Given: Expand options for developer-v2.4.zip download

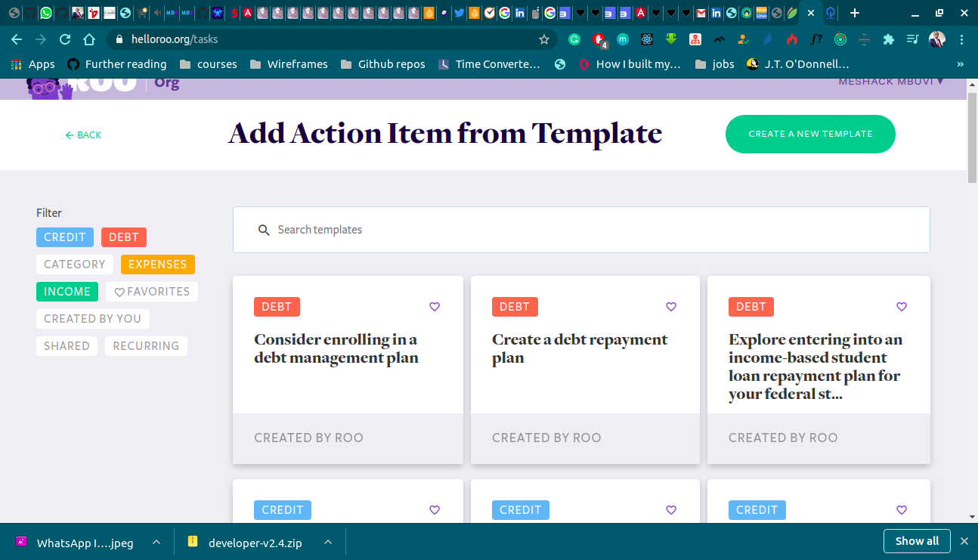Looking at the screenshot, I should click(328, 542).
